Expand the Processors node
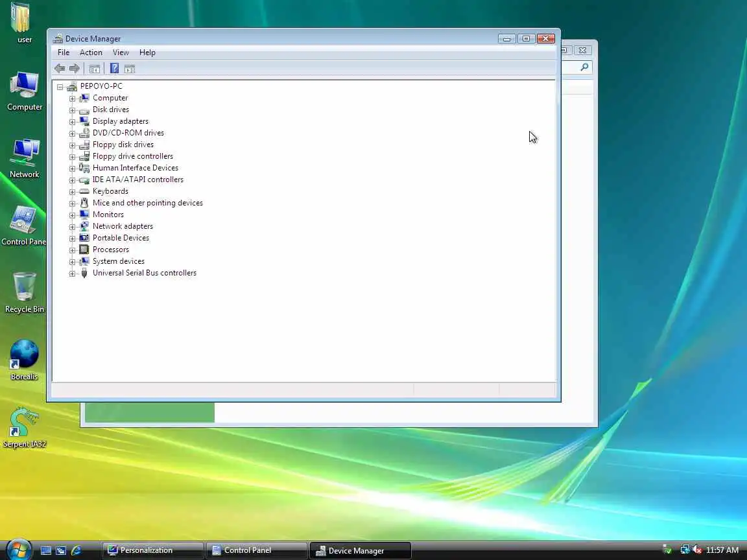This screenshot has height=560, width=747. [73, 250]
